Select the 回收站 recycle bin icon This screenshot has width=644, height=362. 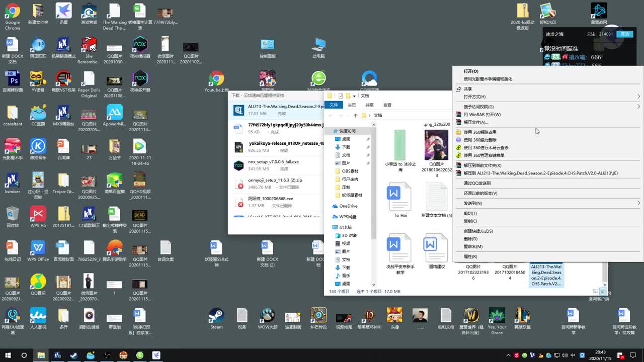click(x=13, y=217)
